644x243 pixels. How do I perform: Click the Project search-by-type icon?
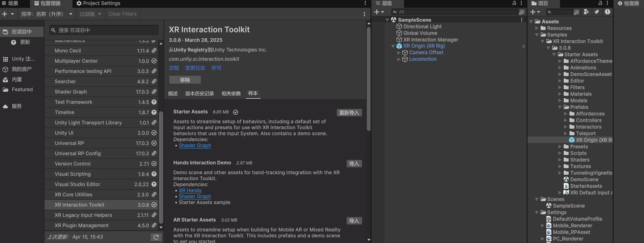(586, 12)
